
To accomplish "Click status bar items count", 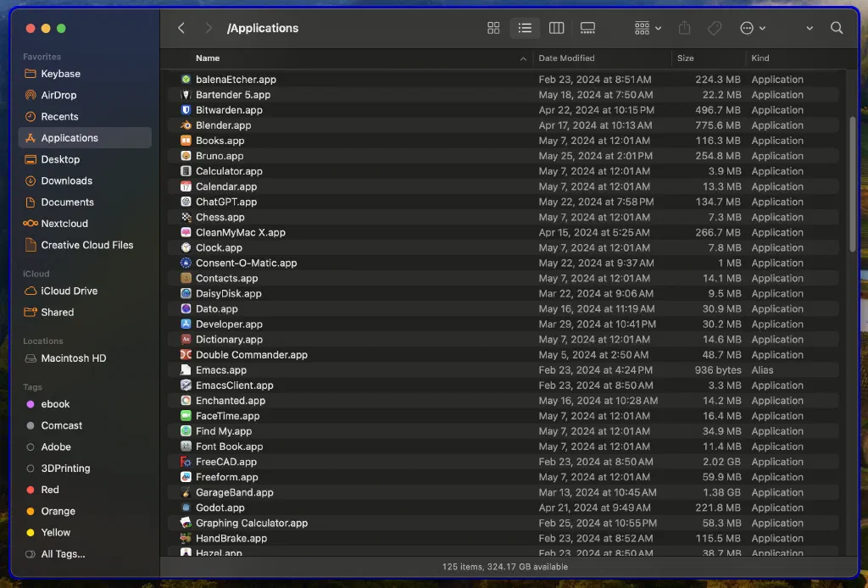I will point(505,567).
